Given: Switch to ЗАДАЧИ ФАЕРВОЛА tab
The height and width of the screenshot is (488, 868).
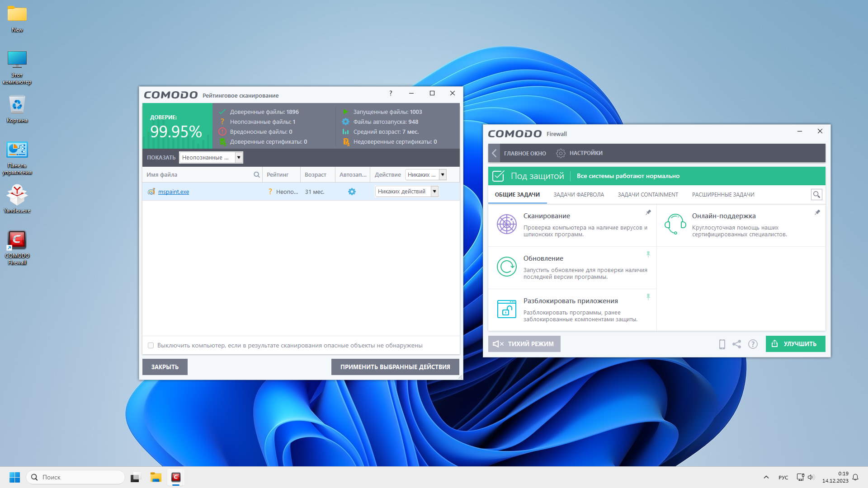Looking at the screenshot, I should pyautogui.click(x=579, y=195).
